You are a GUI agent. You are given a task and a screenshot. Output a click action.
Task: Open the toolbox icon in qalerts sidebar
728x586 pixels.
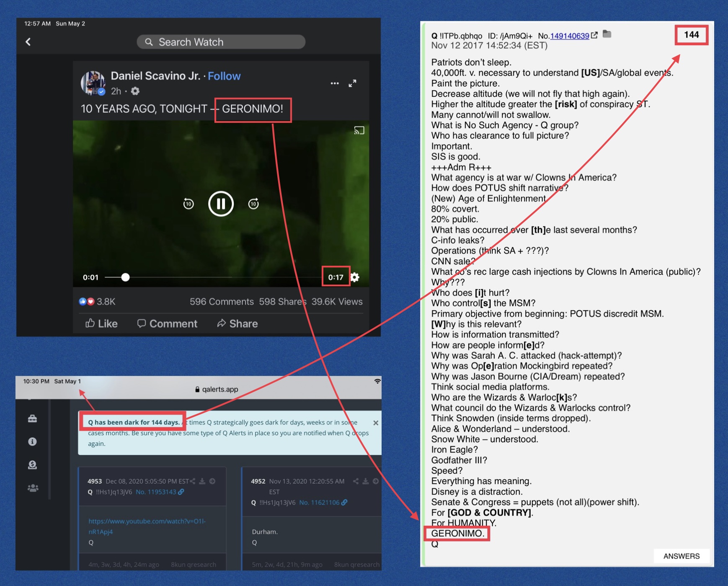pos(32,418)
